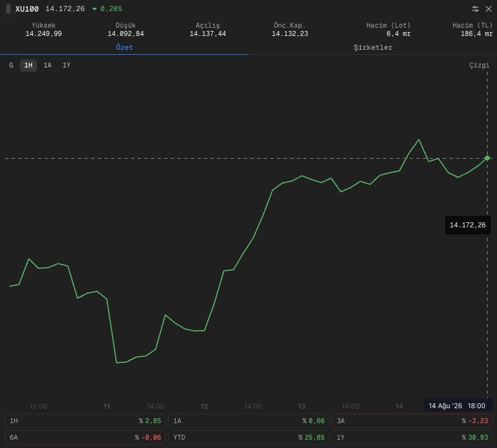497x448 pixels.
Task: Click the 0,28% change value
Action: click(x=111, y=9)
